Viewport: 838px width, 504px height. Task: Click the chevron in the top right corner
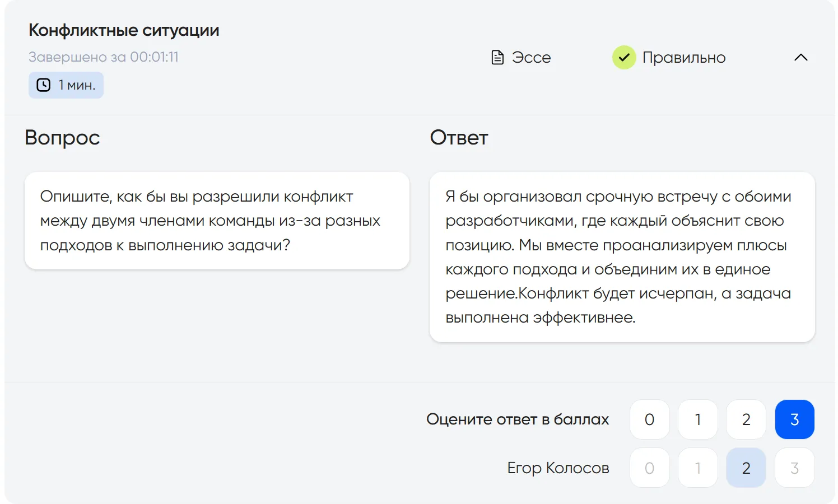click(801, 57)
